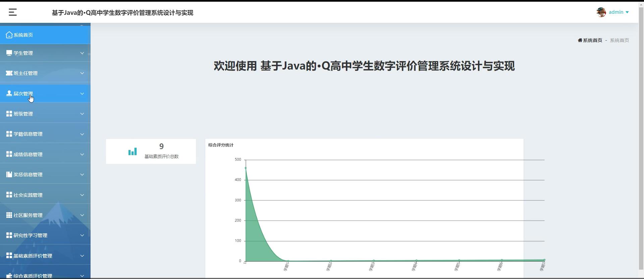Open the 班主任管理 menu item
The width and height of the screenshot is (644, 279).
45,73
